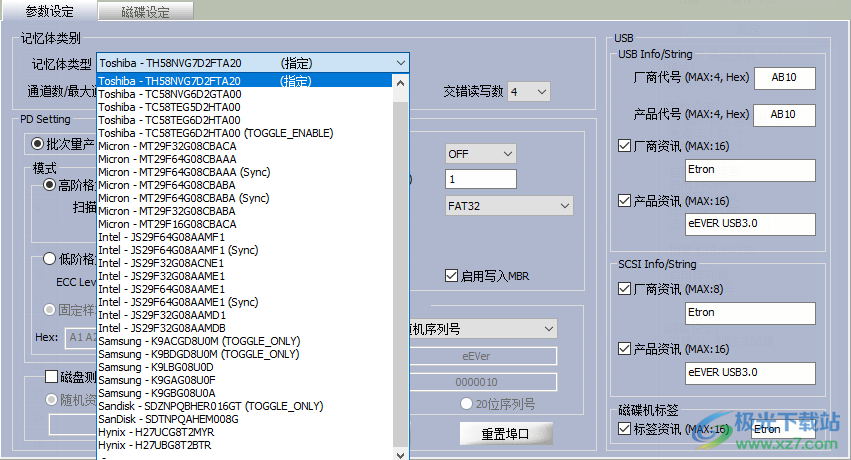Toggle SCSI 厂商资讯 (MAX:8) checkbox

[625, 289]
